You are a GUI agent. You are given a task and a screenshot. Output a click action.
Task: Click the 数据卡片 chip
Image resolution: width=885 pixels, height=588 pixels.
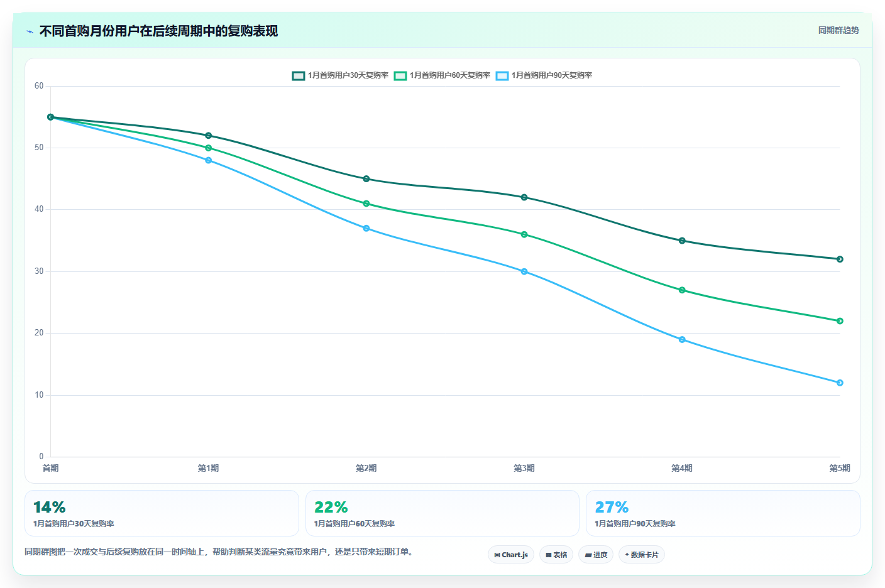point(642,555)
